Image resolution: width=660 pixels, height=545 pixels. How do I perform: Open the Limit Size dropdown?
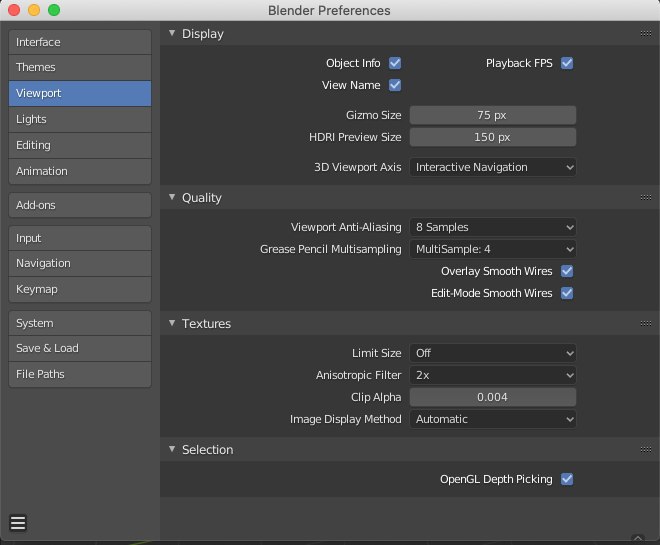[492, 353]
